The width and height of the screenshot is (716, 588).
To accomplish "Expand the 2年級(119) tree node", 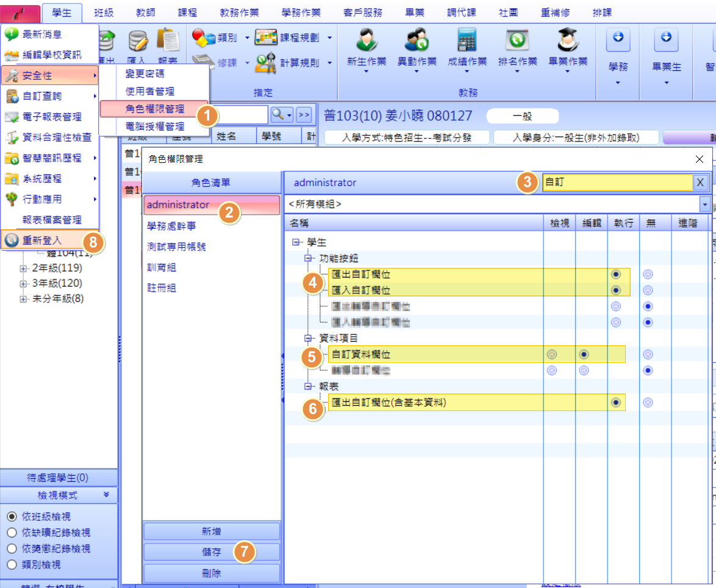I will coord(23,268).
